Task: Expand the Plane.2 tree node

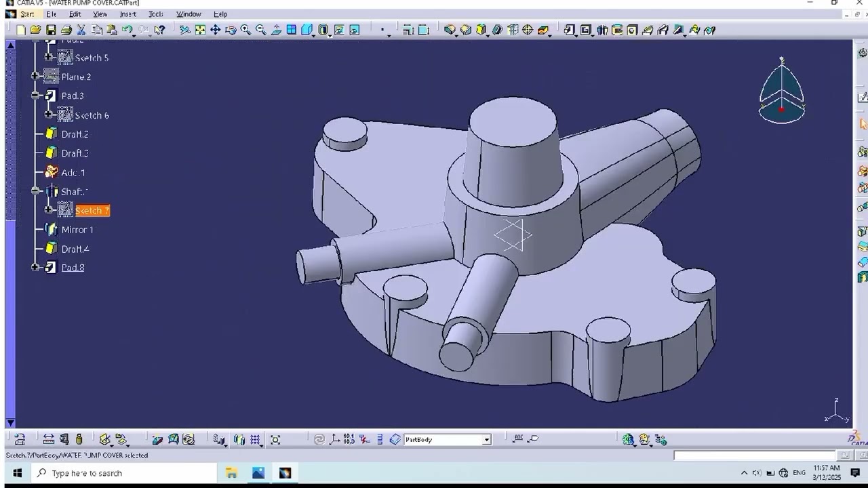Action: pyautogui.click(x=36, y=77)
